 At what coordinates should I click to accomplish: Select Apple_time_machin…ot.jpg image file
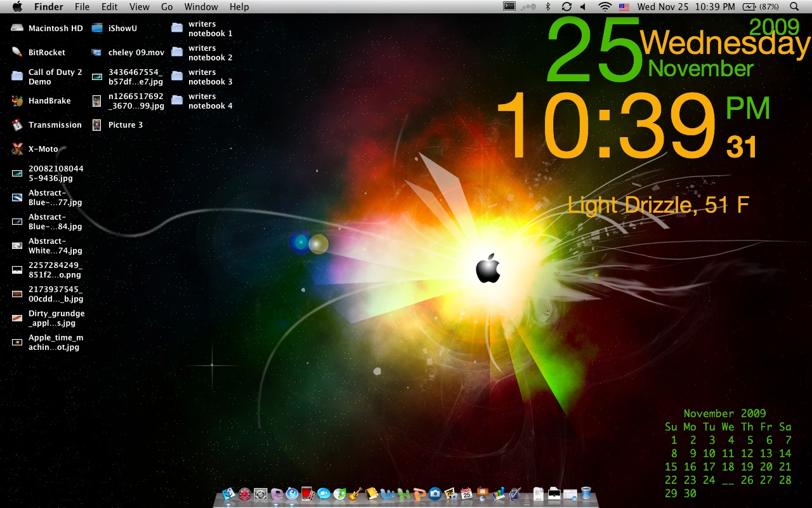click(17, 342)
